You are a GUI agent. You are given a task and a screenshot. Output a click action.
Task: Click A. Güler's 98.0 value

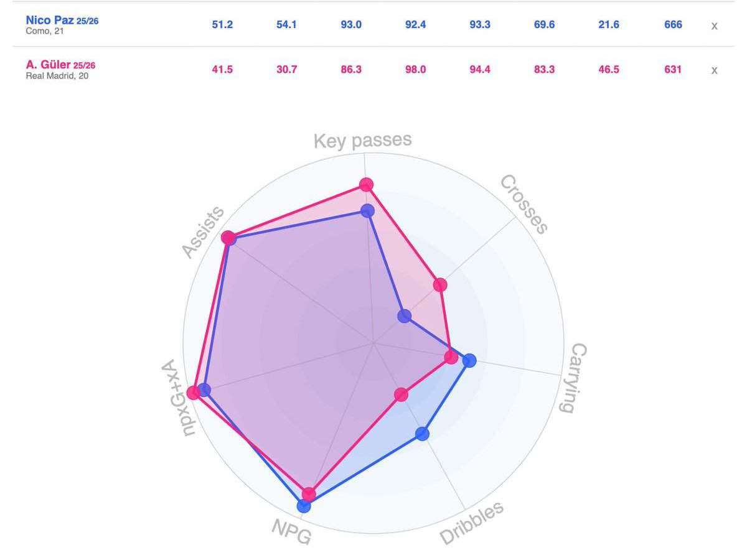(415, 70)
